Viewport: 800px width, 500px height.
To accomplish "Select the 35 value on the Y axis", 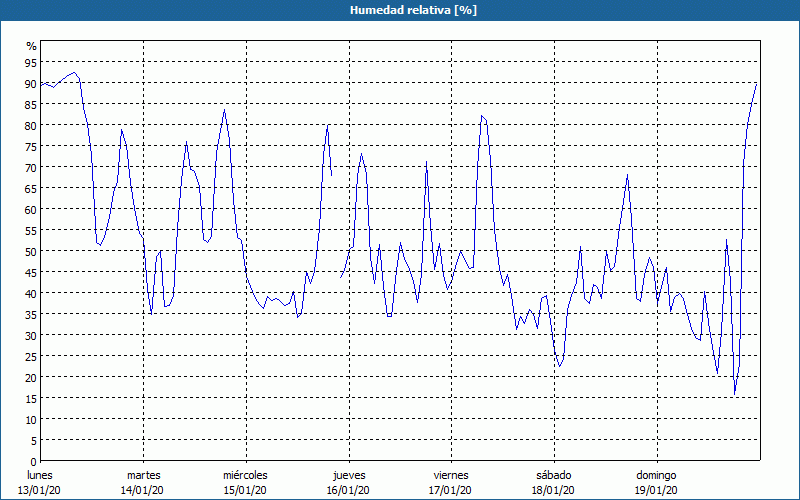I will coord(31,314).
